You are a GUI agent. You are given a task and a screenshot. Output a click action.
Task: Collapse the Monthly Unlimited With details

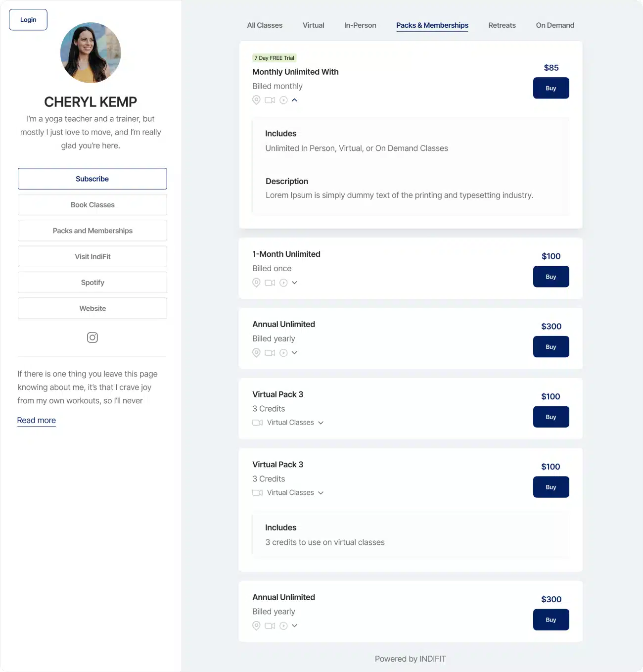click(x=294, y=100)
